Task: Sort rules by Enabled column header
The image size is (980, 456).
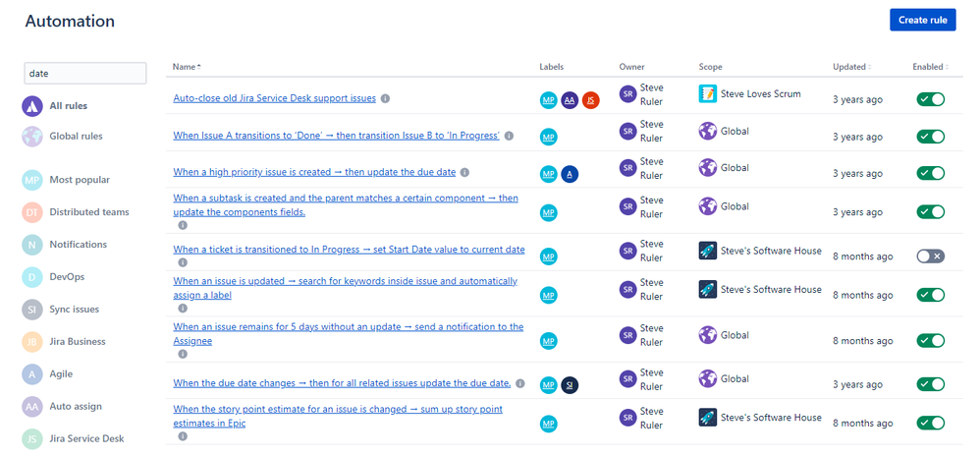Action: click(x=930, y=67)
